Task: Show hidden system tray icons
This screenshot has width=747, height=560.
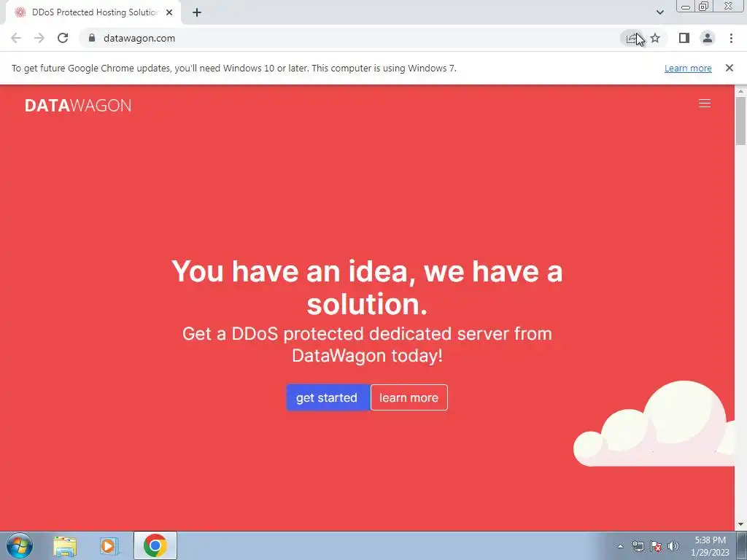Action: [620, 546]
